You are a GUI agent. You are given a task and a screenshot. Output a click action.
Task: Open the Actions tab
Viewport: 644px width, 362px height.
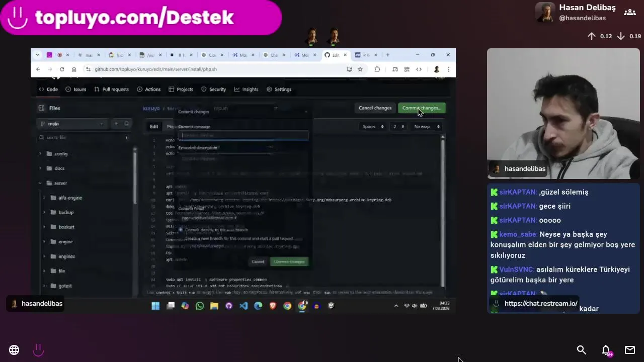pos(148,89)
